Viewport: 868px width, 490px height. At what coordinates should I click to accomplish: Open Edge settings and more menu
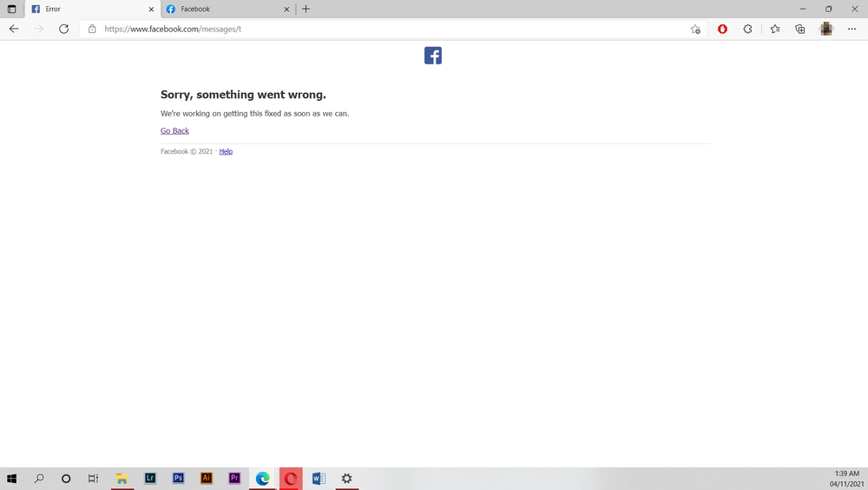[852, 29]
